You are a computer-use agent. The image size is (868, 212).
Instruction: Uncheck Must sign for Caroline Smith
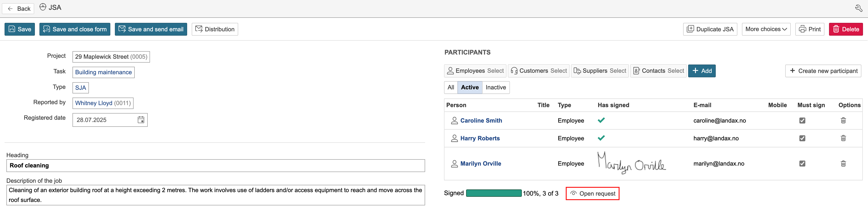(802, 121)
